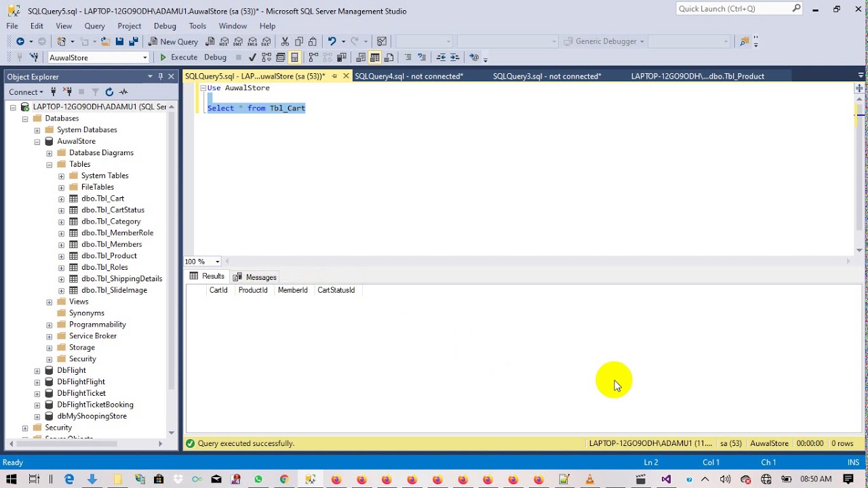Expand the Programmability folder
Image resolution: width=868 pixels, height=488 pixels.
click(x=50, y=325)
